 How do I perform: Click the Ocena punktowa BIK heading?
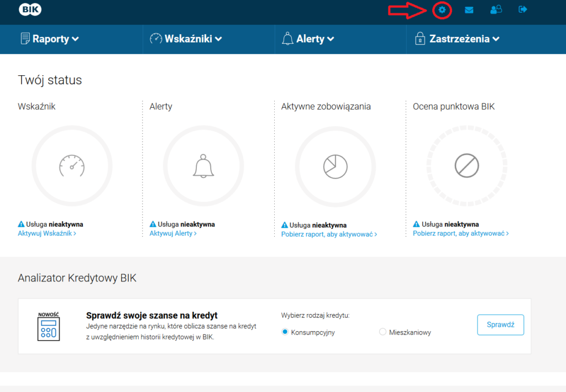pyautogui.click(x=453, y=107)
